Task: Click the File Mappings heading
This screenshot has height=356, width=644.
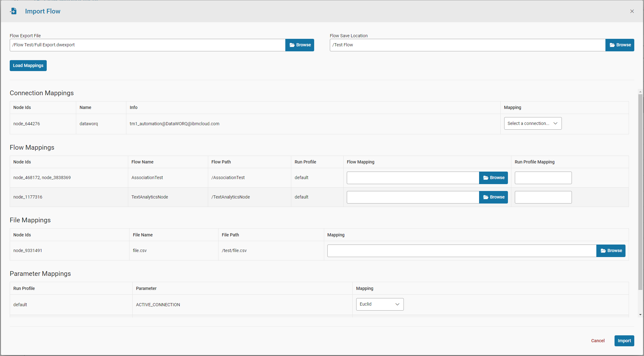Action: (30, 220)
